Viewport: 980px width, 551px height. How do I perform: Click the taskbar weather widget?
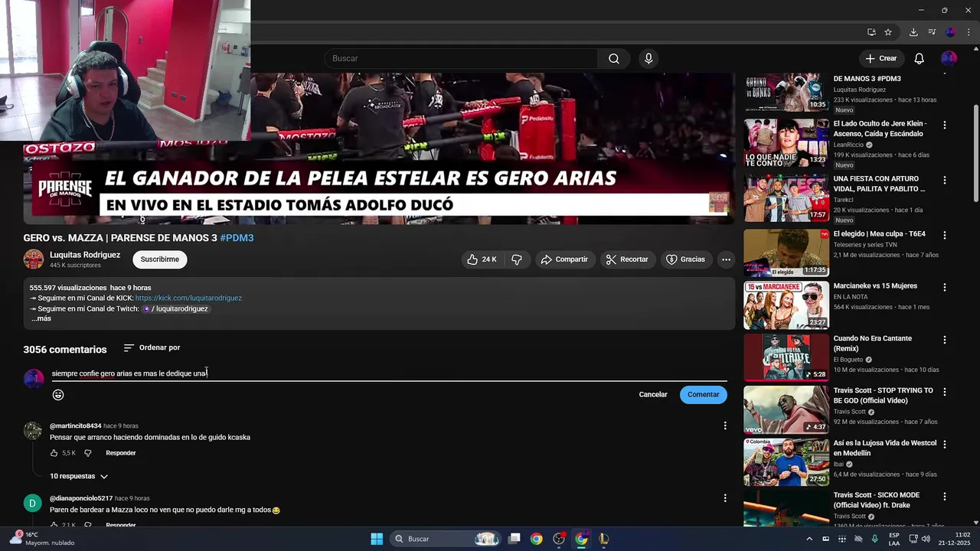pos(42,539)
